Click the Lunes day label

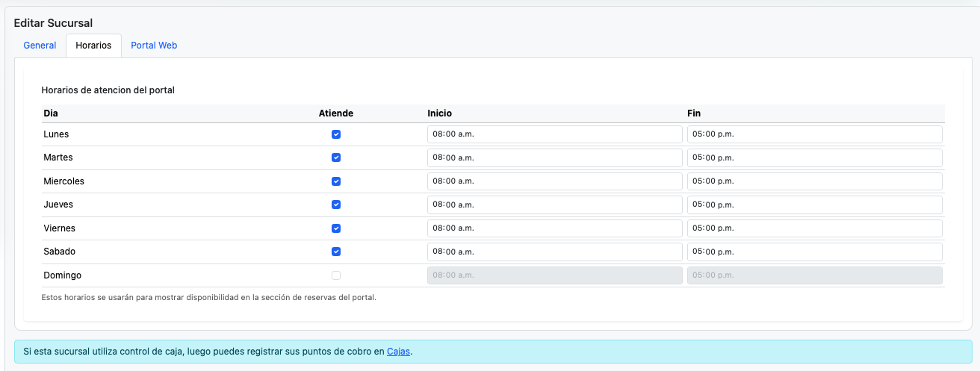tap(56, 134)
